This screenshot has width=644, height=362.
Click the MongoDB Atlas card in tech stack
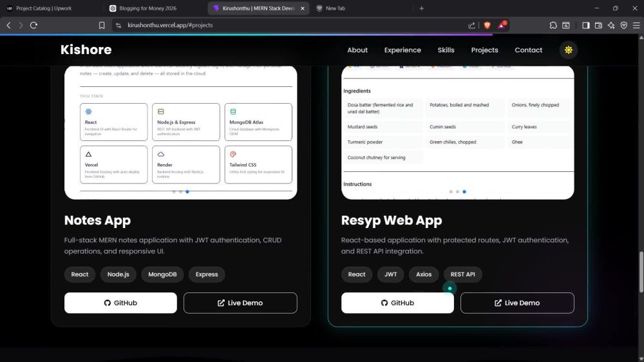[x=258, y=122]
